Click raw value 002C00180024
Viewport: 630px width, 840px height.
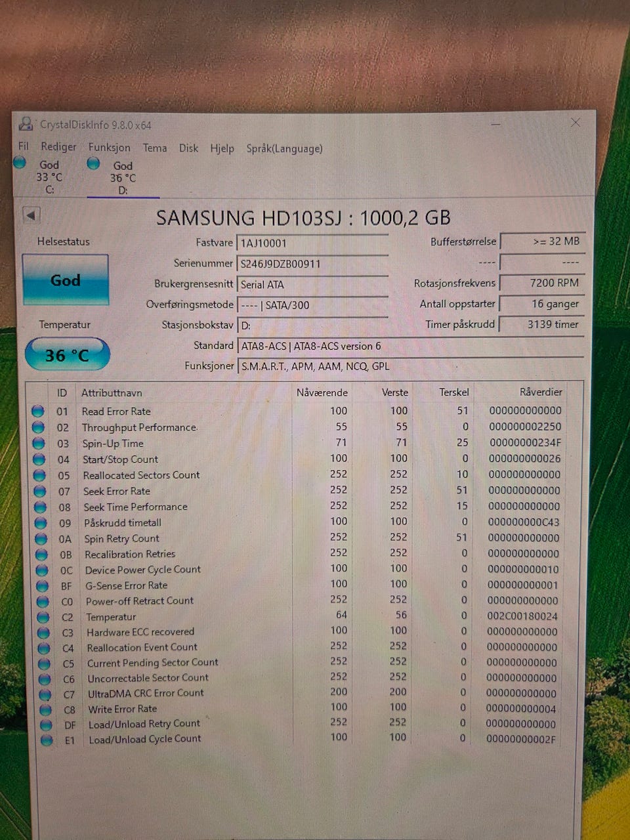pyautogui.click(x=522, y=616)
